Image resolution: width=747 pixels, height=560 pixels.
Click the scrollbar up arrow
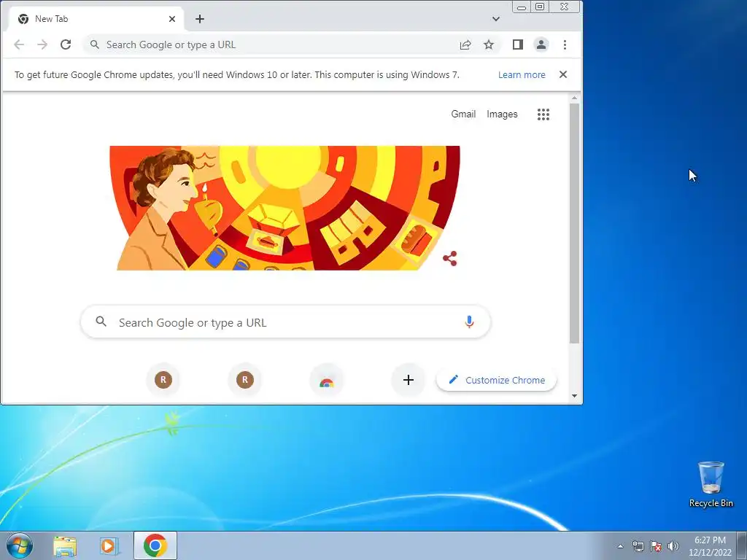click(575, 98)
